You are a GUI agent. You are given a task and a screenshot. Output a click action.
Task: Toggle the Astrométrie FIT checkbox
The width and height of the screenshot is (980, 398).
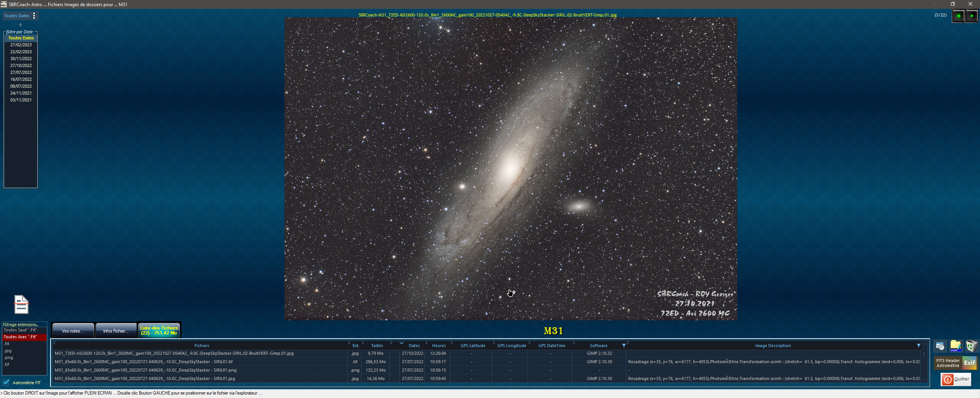6,382
